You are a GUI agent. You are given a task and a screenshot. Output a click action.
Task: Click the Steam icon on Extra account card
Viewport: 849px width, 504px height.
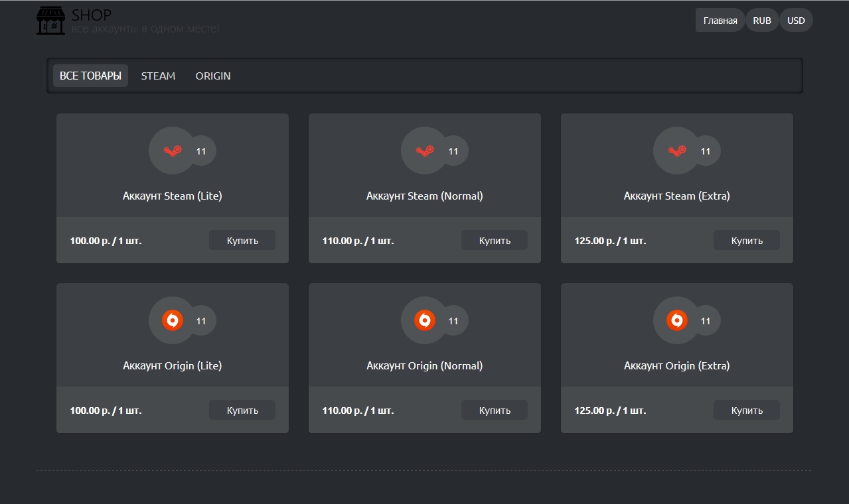[x=676, y=151]
